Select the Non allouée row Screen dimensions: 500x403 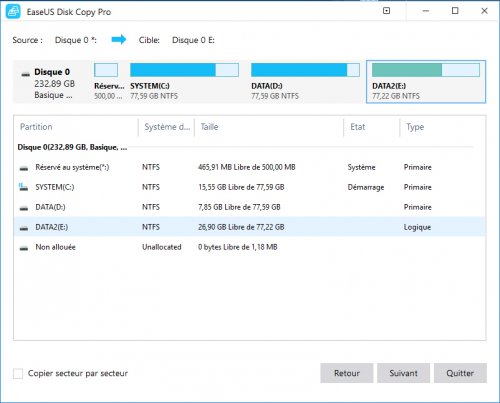[x=249, y=247]
